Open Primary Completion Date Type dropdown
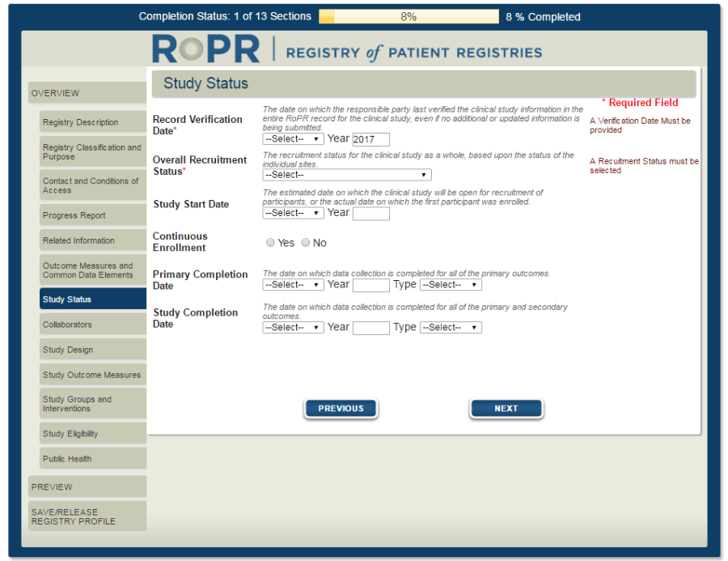The image size is (728, 561). pyautogui.click(x=451, y=284)
